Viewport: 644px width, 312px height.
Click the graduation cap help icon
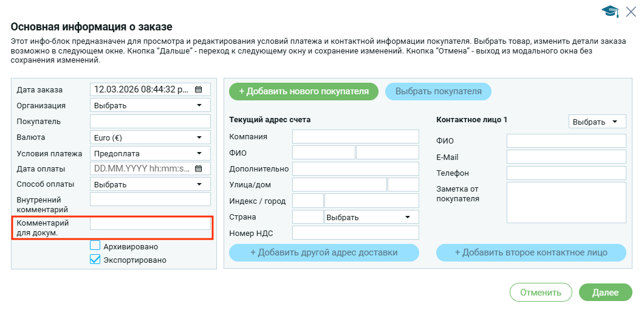(609, 11)
